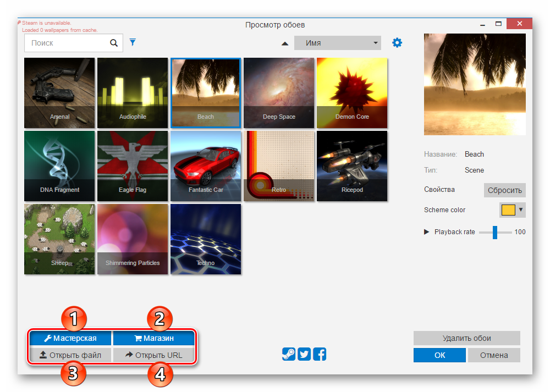Open the Steam social icon

(x=289, y=354)
